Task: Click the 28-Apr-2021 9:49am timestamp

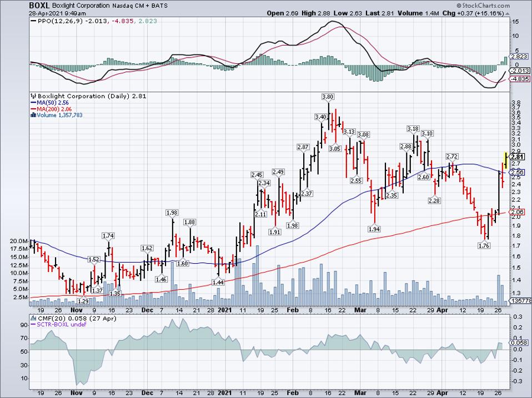Action: pyautogui.click(x=57, y=13)
